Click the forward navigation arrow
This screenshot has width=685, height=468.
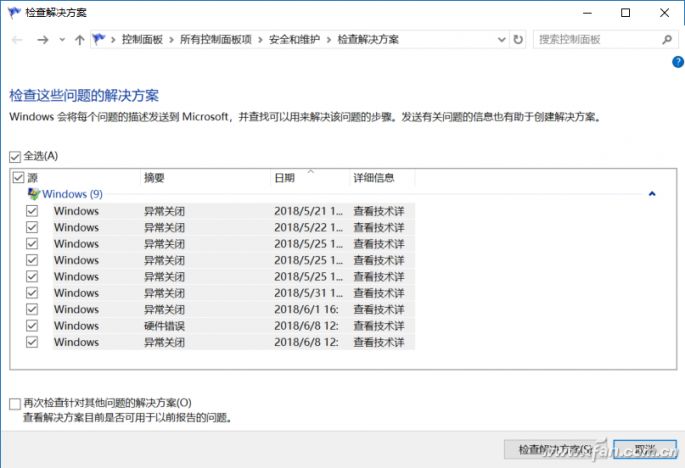click(x=43, y=40)
